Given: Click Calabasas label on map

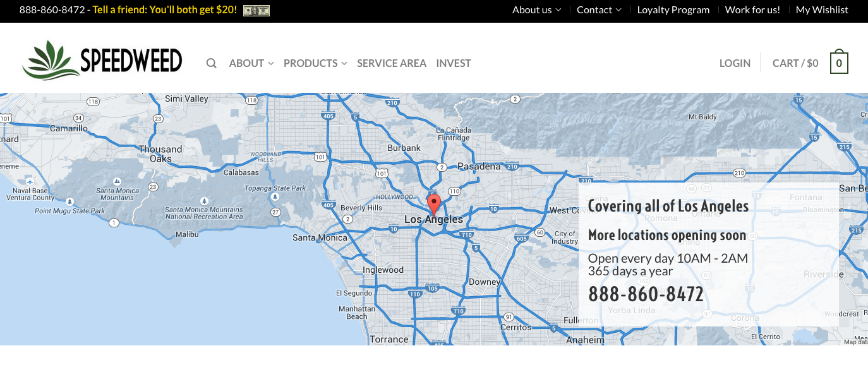Looking at the screenshot, I should 241,172.
